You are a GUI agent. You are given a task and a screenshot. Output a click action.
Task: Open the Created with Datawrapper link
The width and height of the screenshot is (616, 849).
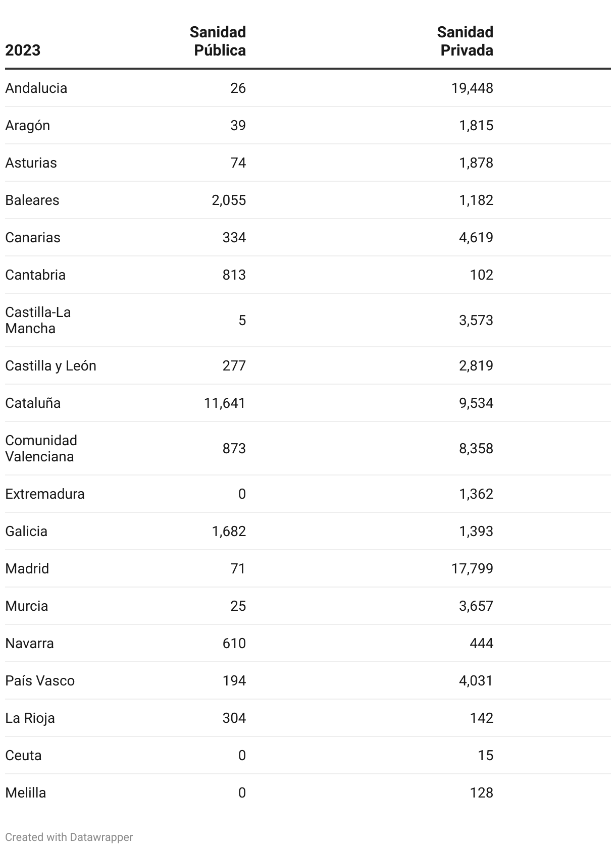coord(69,837)
